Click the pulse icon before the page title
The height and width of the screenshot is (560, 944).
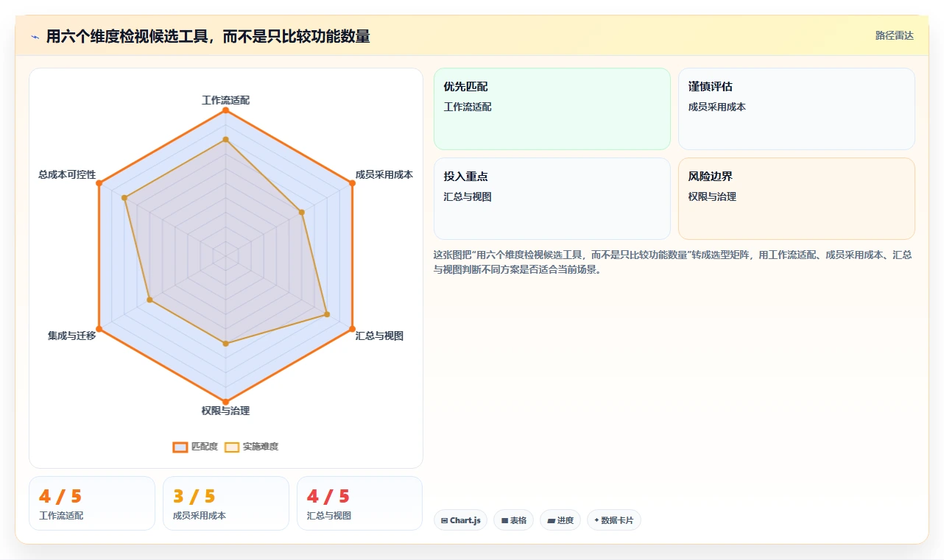pyautogui.click(x=35, y=36)
